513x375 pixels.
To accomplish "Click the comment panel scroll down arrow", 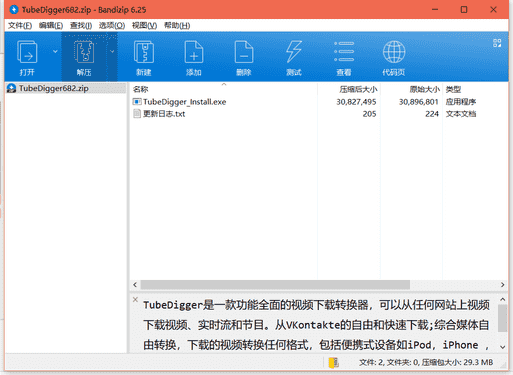I will [x=503, y=347].
